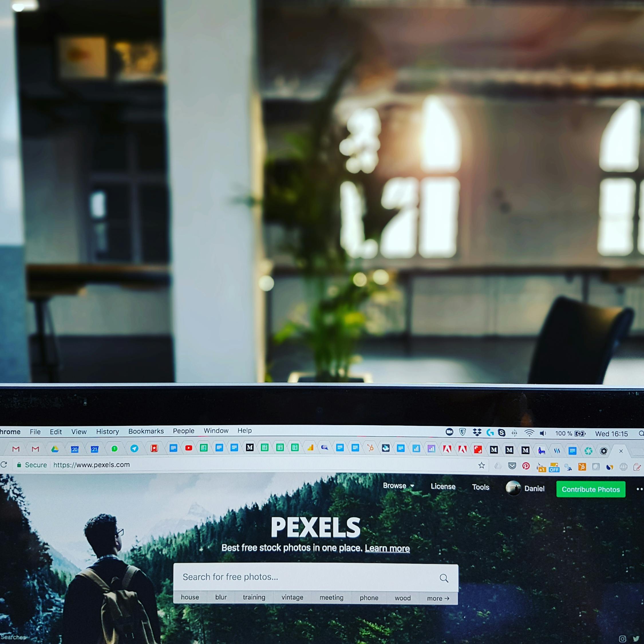Click the search magnifier icon
Screen dimensions: 644x644
pyautogui.click(x=446, y=577)
